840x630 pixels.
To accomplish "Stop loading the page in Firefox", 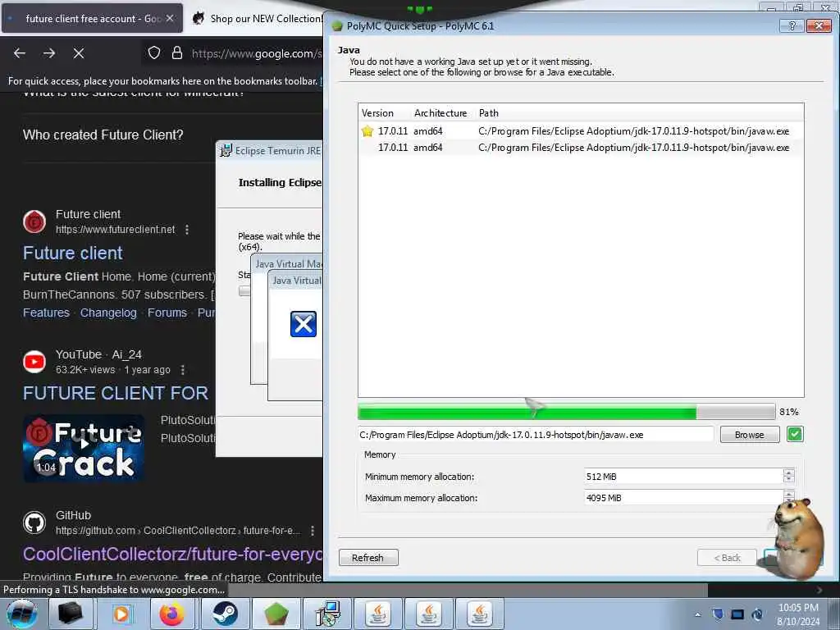I will pos(79,53).
